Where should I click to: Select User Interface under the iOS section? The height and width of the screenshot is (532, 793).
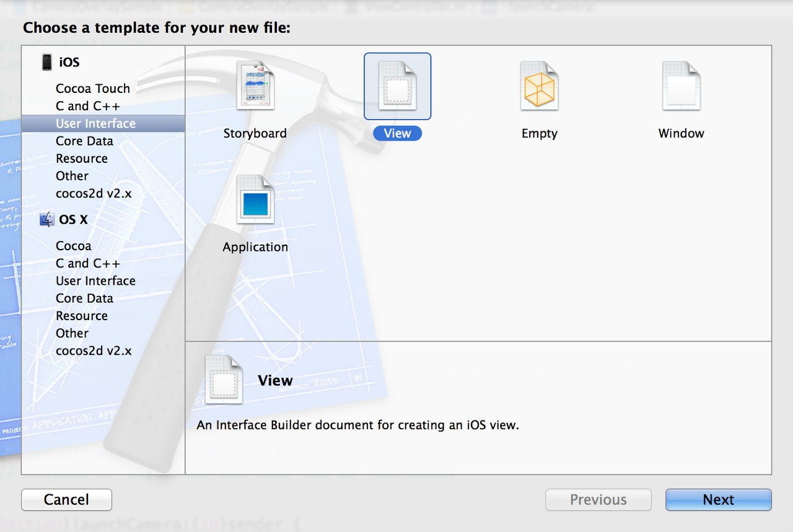(x=103, y=123)
